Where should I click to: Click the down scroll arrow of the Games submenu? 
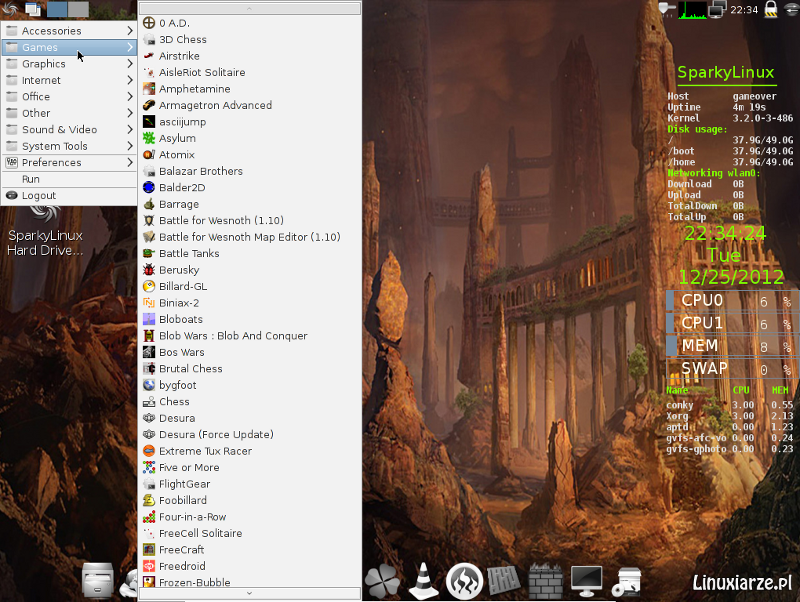[x=250, y=594]
